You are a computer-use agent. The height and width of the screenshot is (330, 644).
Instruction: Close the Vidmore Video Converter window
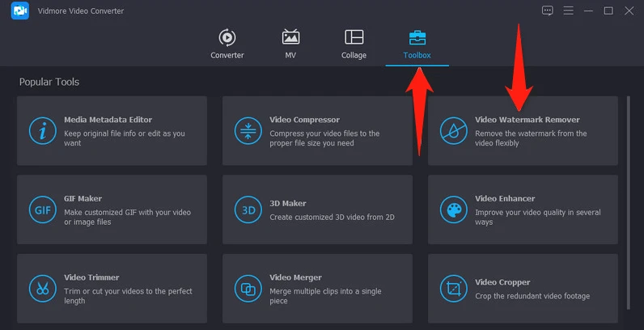click(629, 11)
